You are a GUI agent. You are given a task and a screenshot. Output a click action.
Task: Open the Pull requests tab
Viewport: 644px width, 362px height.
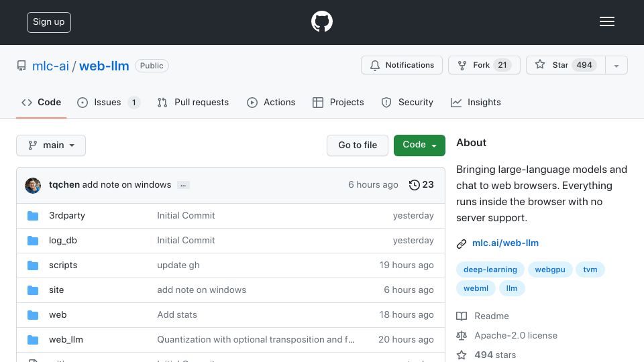[193, 102]
